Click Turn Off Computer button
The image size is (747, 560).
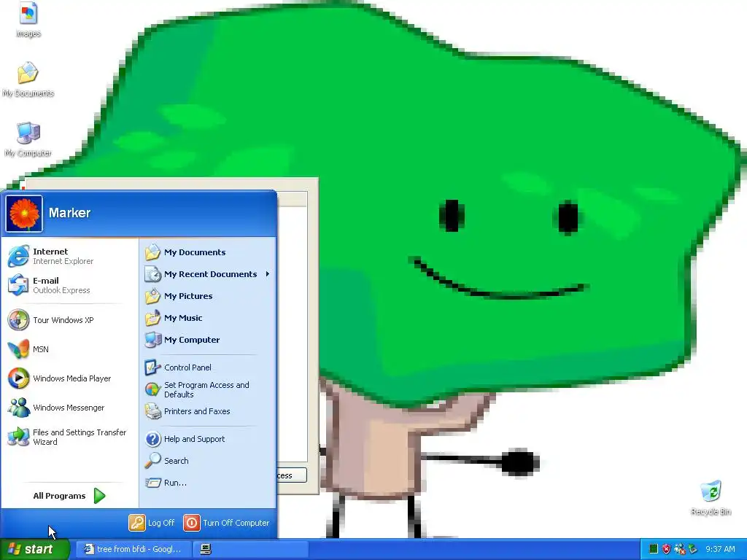[x=227, y=522]
